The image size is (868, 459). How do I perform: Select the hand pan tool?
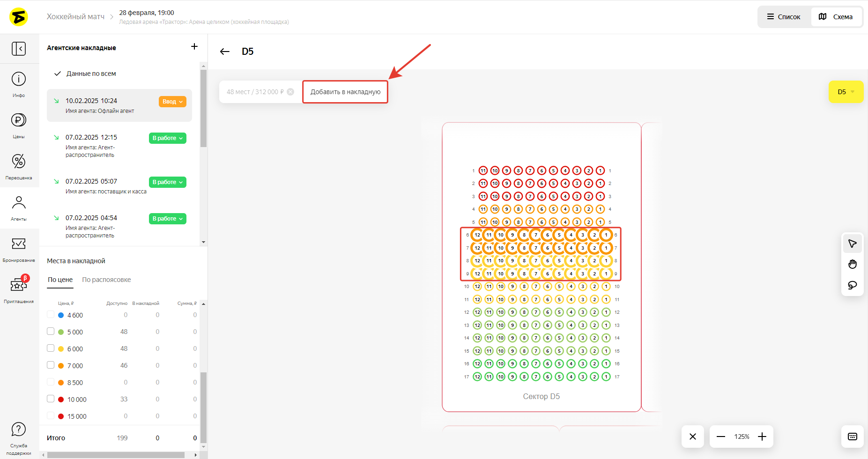point(852,264)
